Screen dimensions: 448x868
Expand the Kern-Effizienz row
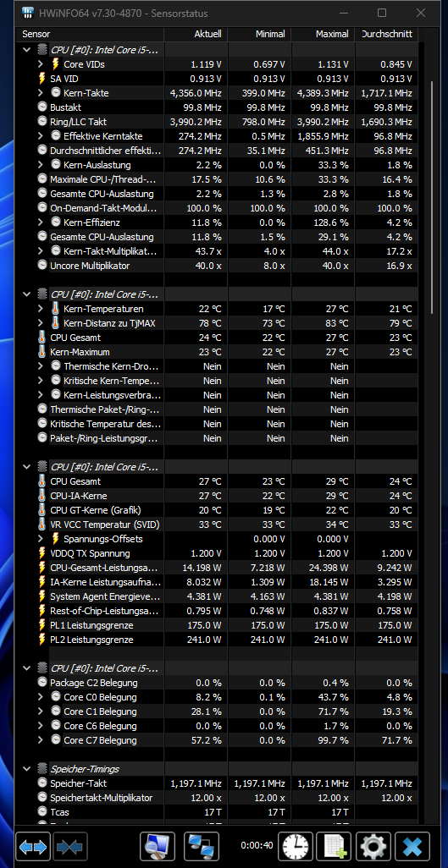41,222
